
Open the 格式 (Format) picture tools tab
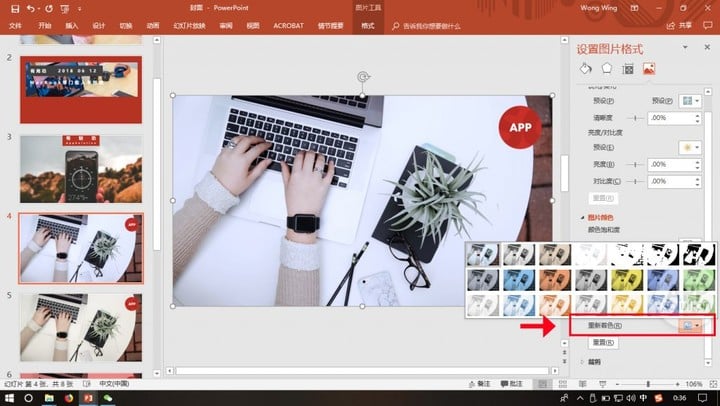368,26
